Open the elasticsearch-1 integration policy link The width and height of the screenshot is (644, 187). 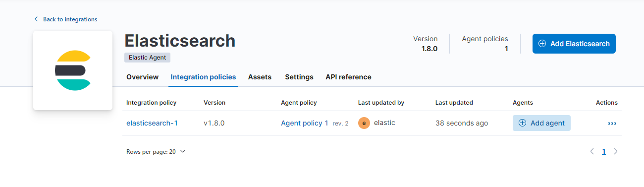click(152, 123)
